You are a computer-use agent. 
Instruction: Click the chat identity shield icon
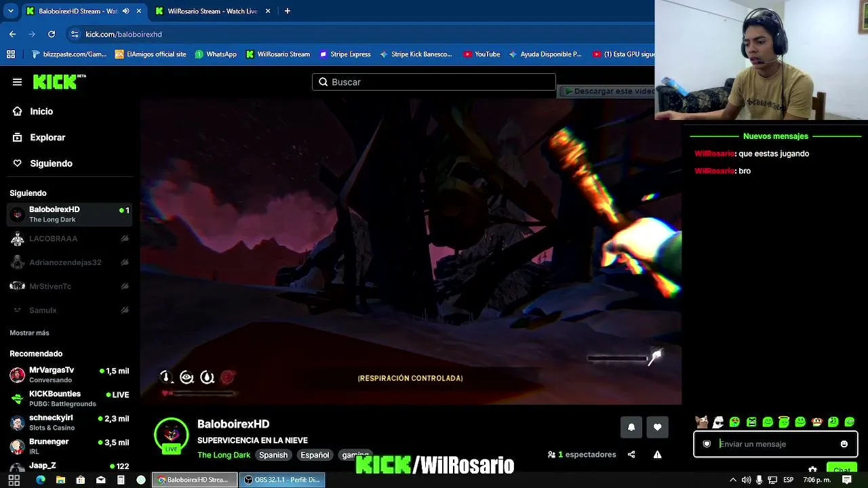click(707, 444)
